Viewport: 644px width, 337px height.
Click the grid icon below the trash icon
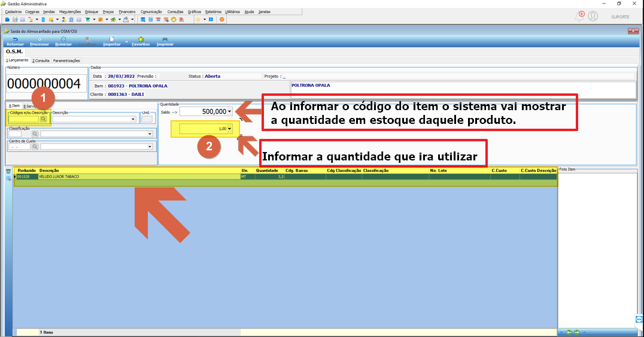pyautogui.click(x=8, y=179)
